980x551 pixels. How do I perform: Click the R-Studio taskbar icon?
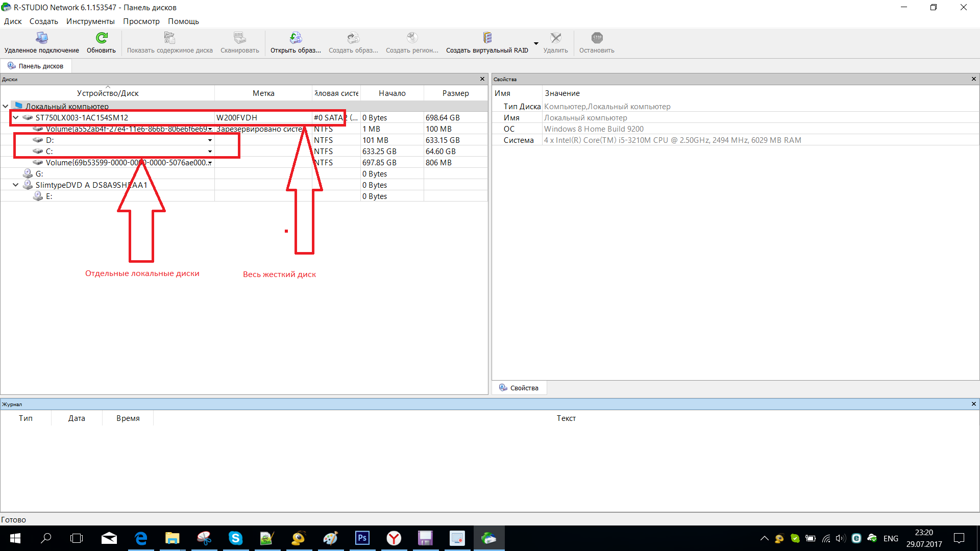click(489, 538)
